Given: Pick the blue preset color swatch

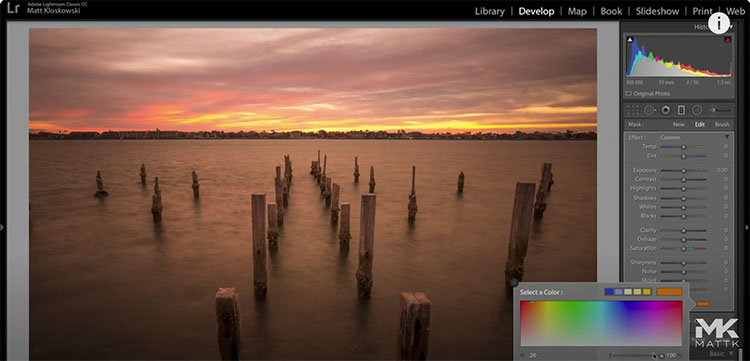Looking at the screenshot, I should 609,292.
